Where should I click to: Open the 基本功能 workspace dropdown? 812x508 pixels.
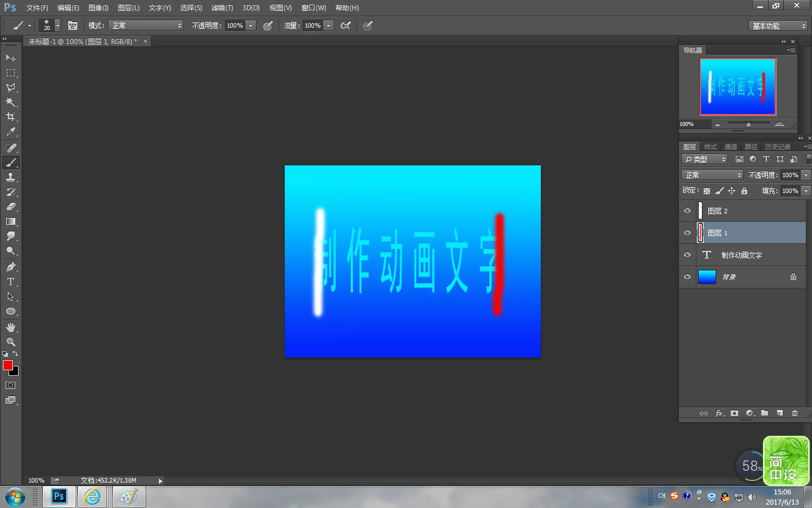point(778,26)
